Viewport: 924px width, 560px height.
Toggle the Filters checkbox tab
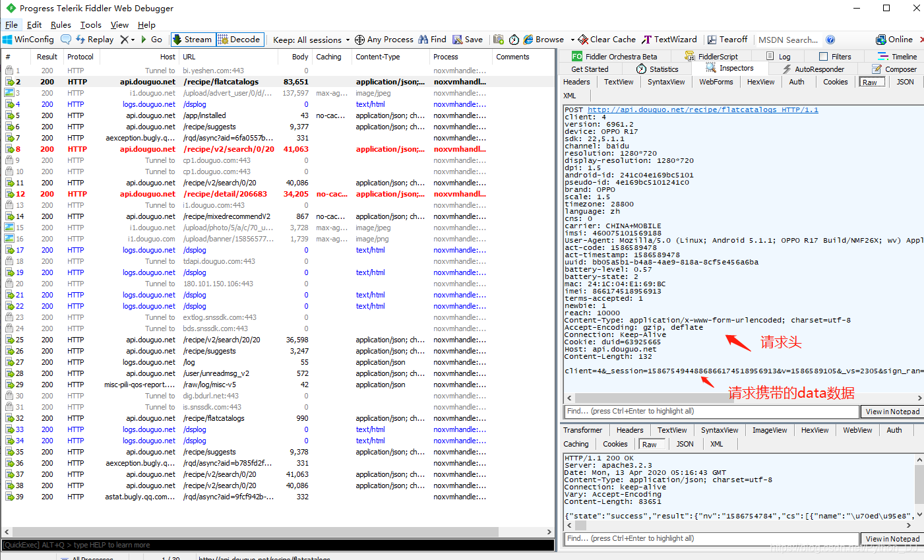pos(834,57)
